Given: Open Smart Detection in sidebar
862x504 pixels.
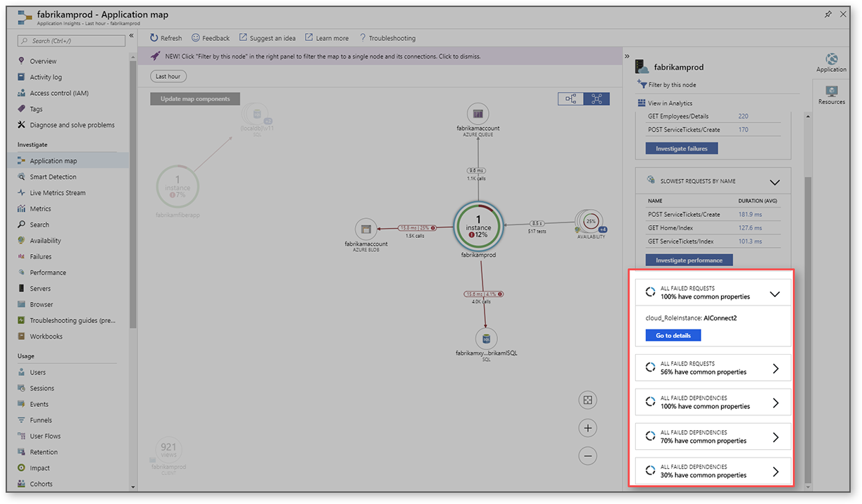Looking at the screenshot, I should click(53, 177).
